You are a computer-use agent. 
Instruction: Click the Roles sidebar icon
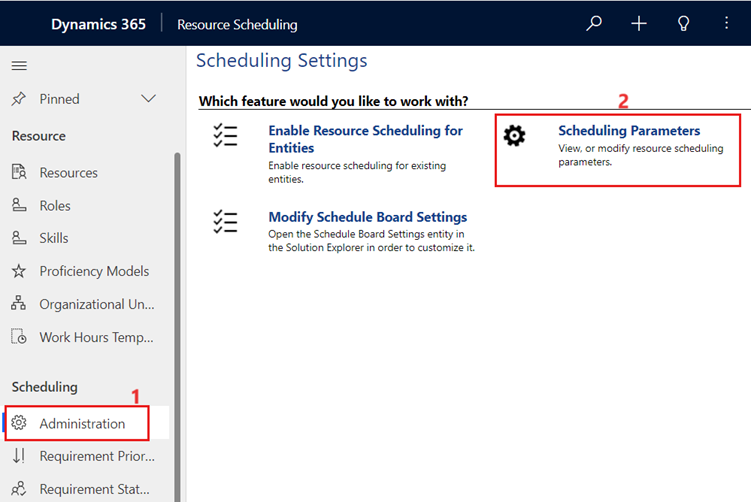[x=19, y=205]
